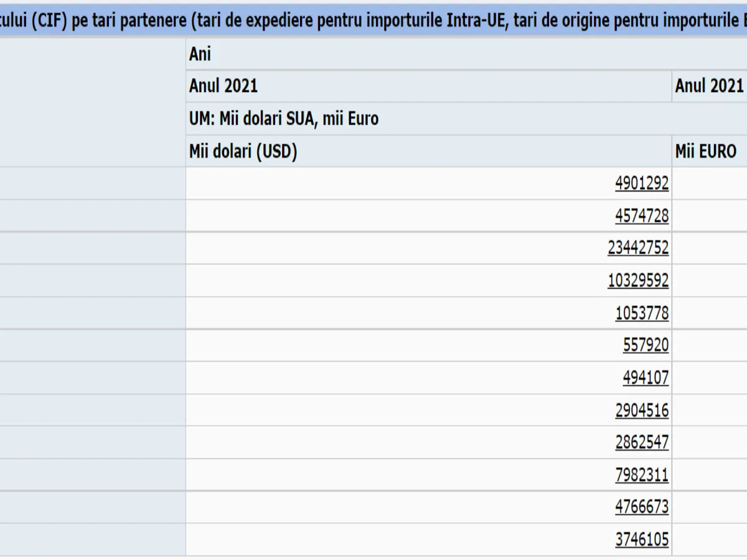The image size is (747, 560).
Task: Select Anul 2021 header above Mii dolari
Action: [x=223, y=86]
